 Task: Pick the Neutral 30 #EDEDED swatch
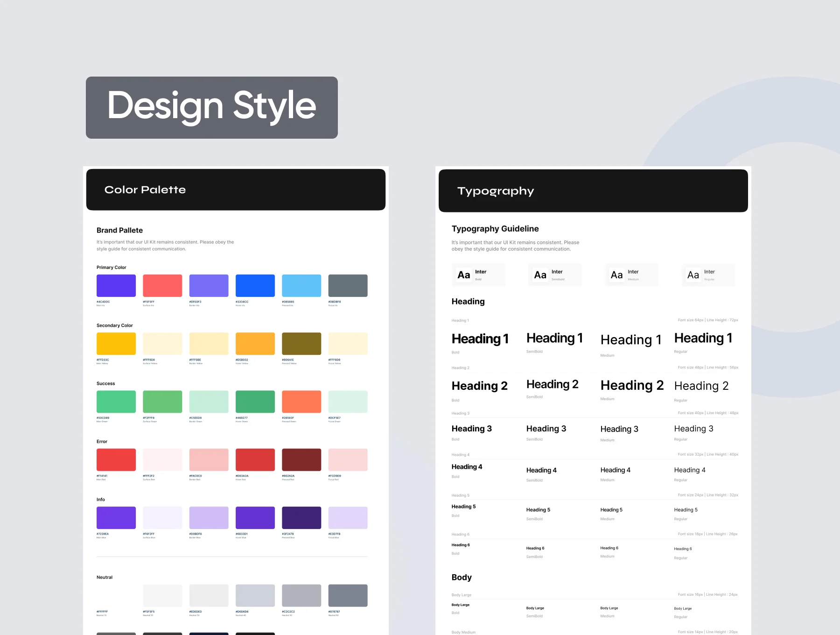(x=209, y=596)
